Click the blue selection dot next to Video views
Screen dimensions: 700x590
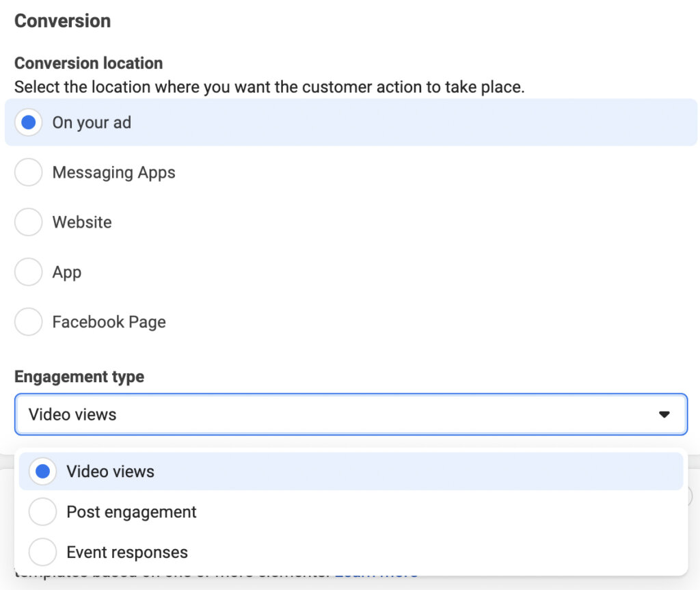point(42,471)
